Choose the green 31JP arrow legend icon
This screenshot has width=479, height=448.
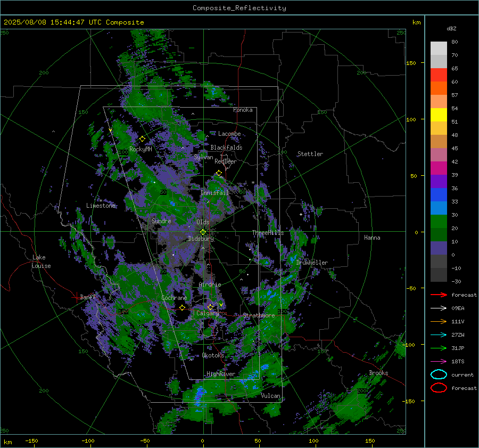[x=439, y=348]
